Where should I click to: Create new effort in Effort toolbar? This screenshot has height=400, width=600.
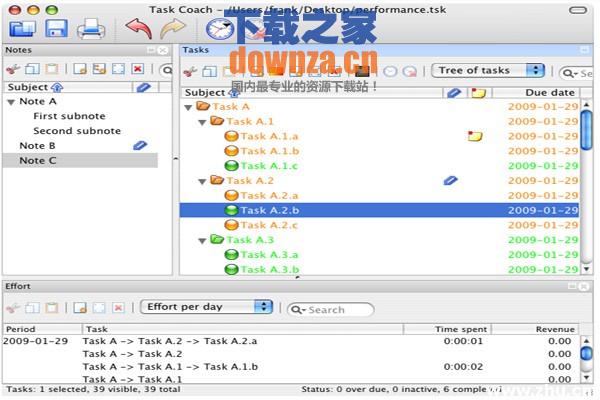80,308
